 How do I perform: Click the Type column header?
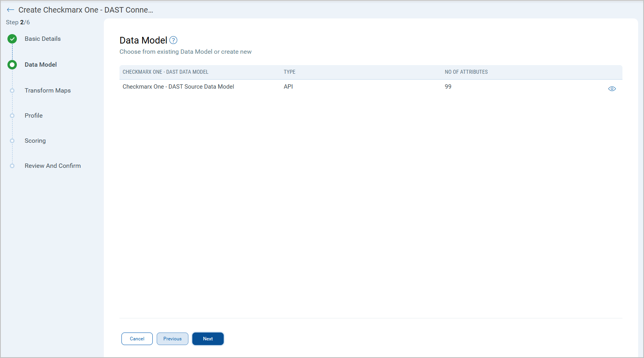click(x=289, y=72)
